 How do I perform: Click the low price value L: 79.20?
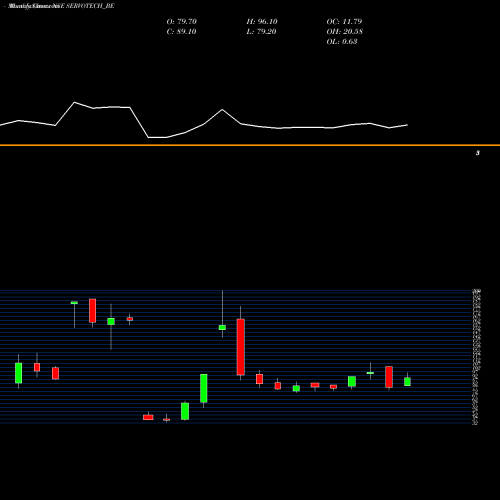261,32
